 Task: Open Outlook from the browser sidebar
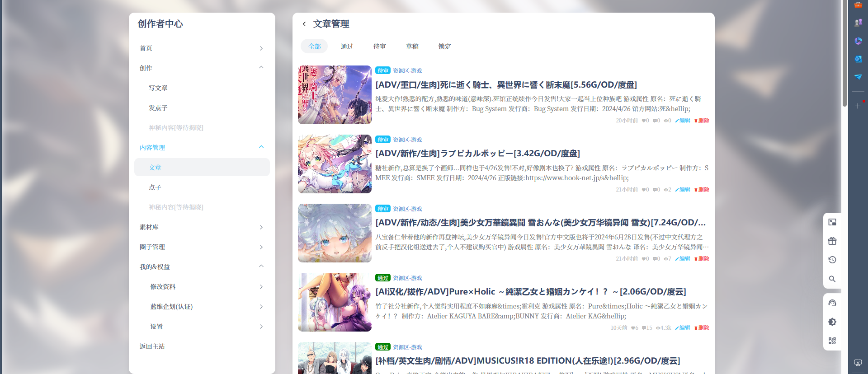[x=858, y=59]
